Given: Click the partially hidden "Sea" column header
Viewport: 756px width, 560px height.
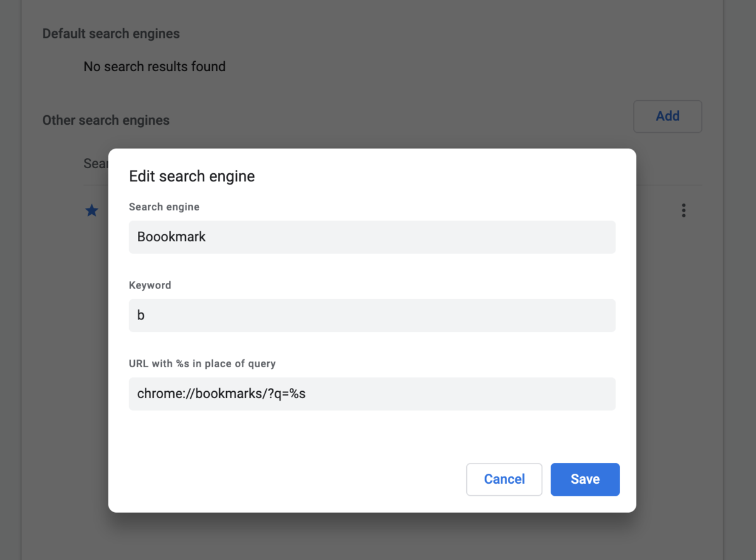Looking at the screenshot, I should (x=96, y=164).
